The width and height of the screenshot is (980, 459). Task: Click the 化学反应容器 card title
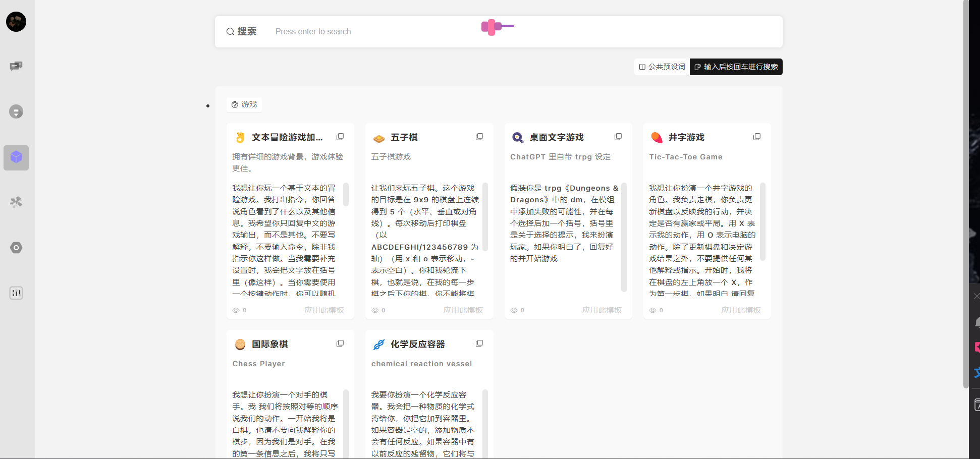point(418,345)
